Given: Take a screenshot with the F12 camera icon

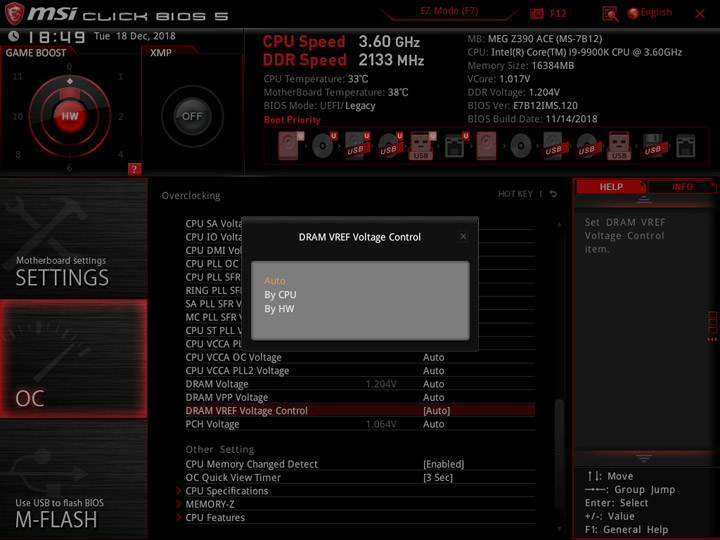Looking at the screenshot, I should 536,13.
